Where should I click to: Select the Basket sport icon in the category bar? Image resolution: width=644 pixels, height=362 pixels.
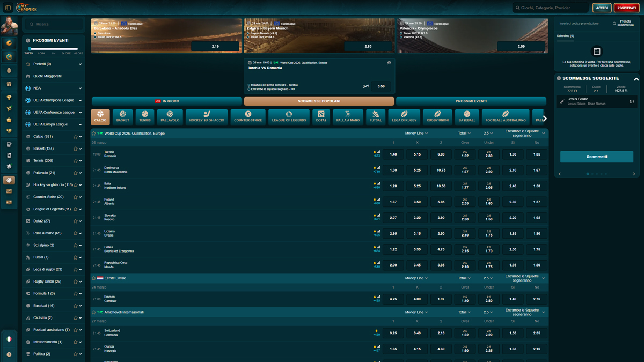click(123, 116)
